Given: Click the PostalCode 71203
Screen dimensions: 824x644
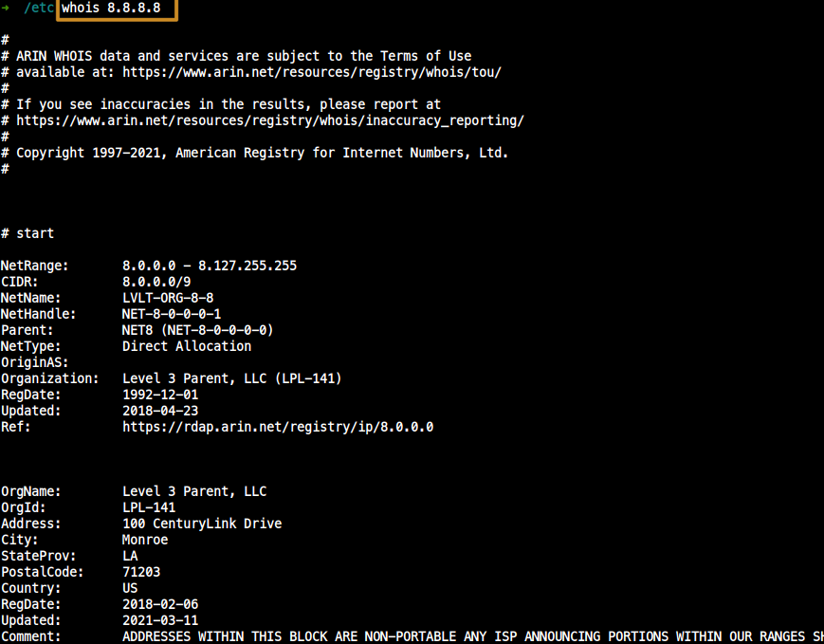Looking at the screenshot, I should (142, 571).
